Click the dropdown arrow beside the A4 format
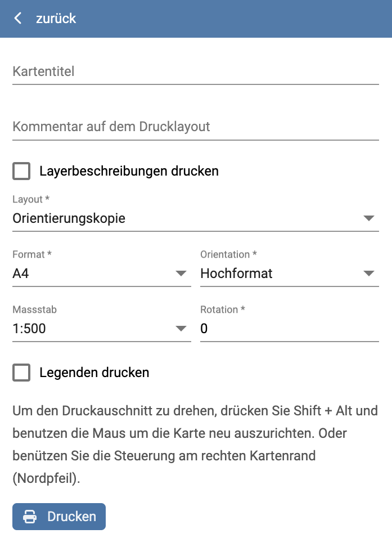This screenshot has height=538, width=392. (181, 274)
